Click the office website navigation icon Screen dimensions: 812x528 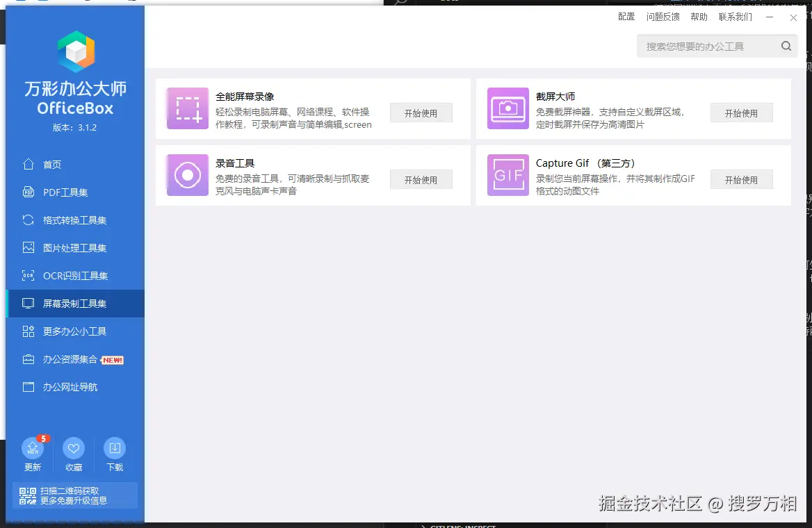click(x=29, y=387)
